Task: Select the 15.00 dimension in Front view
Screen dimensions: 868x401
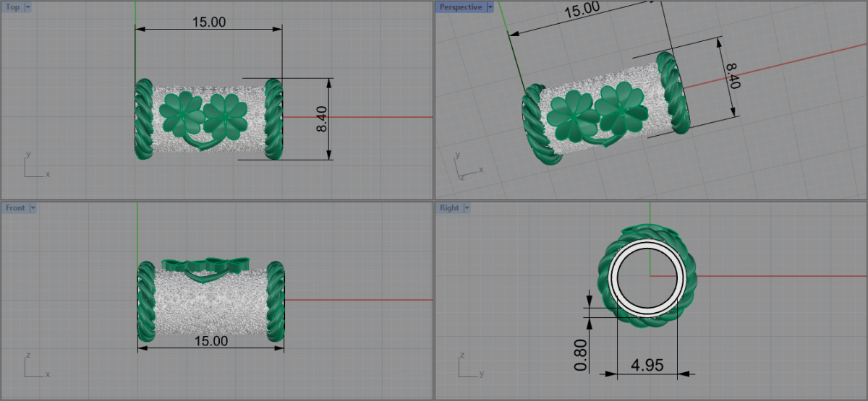Action: pyautogui.click(x=210, y=340)
